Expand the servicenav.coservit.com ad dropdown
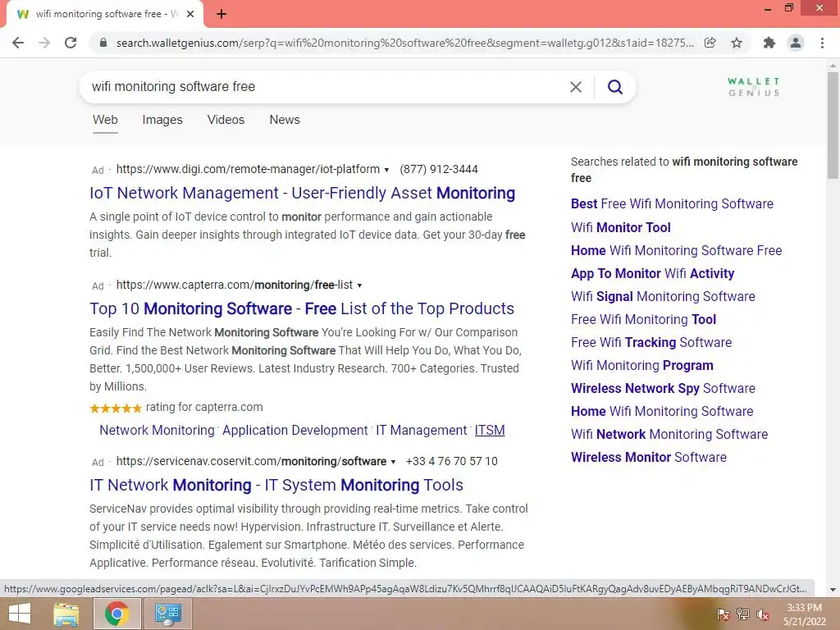Image resolution: width=840 pixels, height=630 pixels. tap(393, 462)
